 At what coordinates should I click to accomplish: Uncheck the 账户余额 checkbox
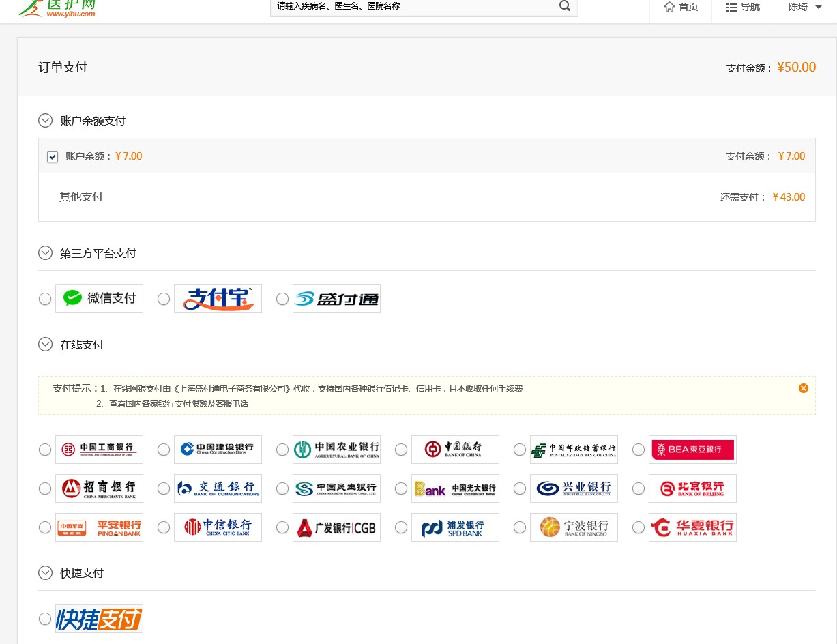click(53, 157)
